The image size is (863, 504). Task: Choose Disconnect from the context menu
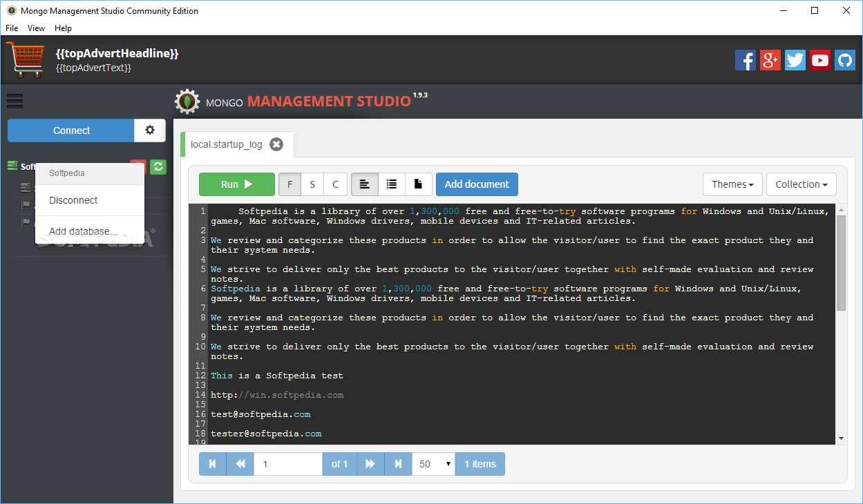pos(90,200)
